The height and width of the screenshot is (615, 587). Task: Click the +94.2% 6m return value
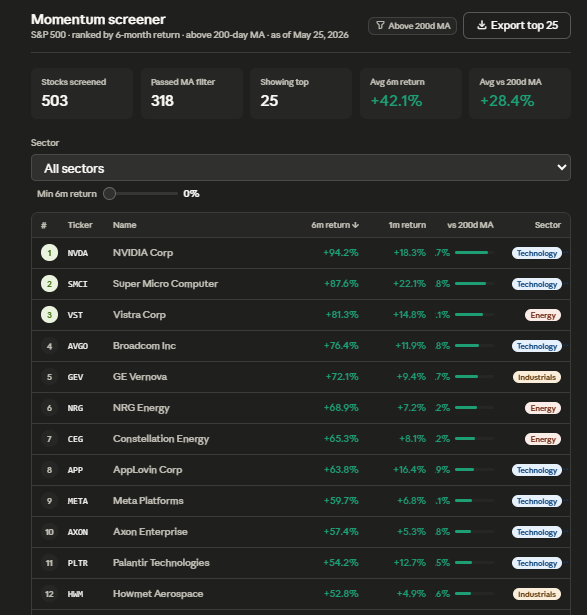pyautogui.click(x=341, y=253)
